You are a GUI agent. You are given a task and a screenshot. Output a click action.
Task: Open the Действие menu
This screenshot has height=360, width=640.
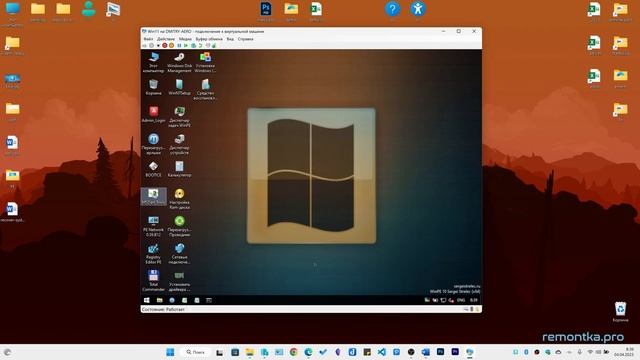[x=166, y=39]
